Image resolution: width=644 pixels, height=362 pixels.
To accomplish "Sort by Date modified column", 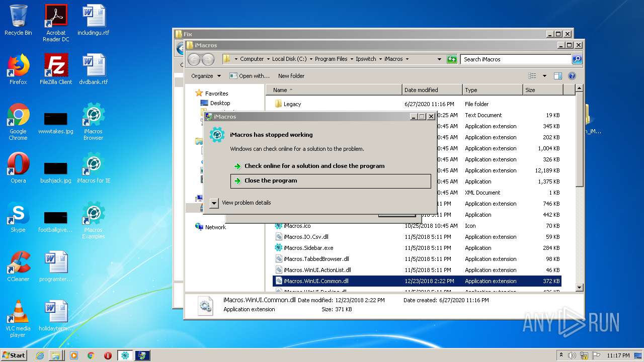I will tap(432, 90).
